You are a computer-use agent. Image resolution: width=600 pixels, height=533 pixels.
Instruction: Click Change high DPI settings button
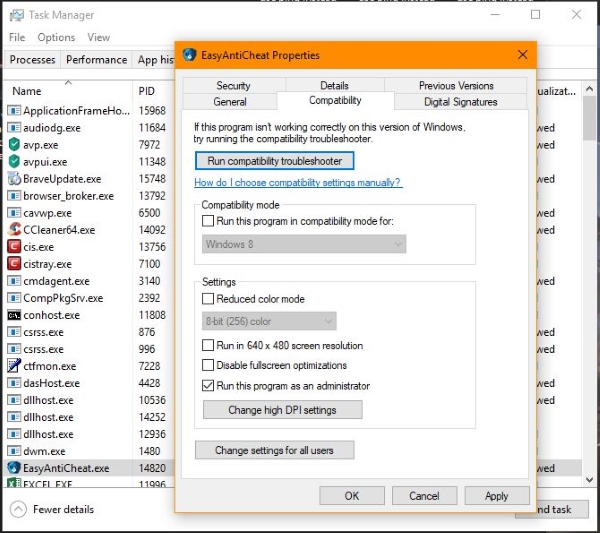[x=282, y=410]
